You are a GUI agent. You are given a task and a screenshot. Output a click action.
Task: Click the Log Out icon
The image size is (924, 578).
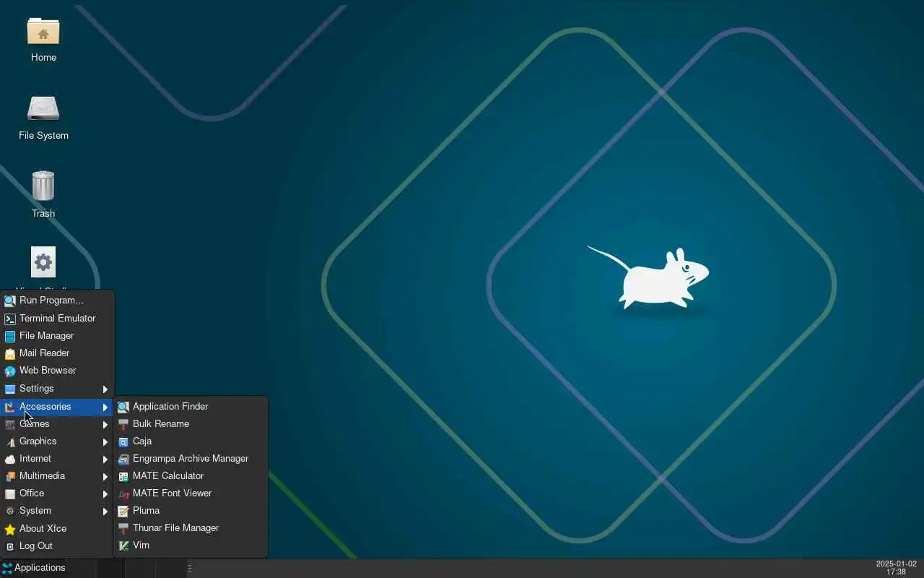click(x=10, y=546)
